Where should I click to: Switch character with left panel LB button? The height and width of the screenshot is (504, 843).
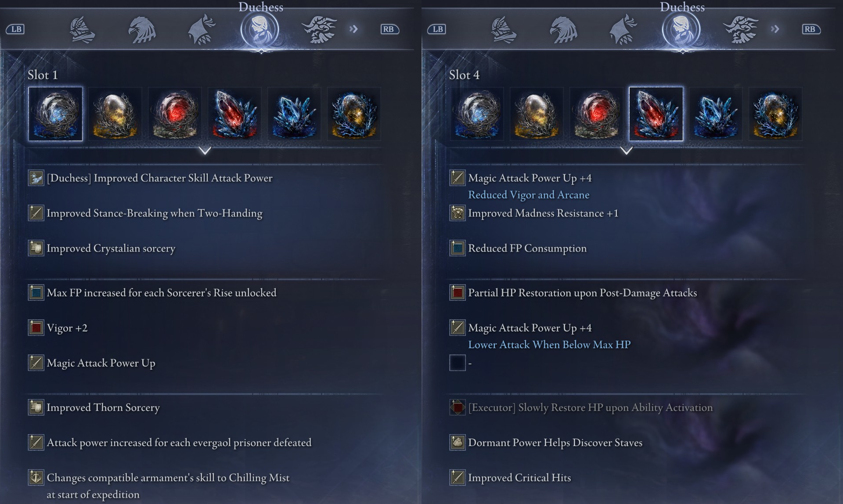point(15,29)
